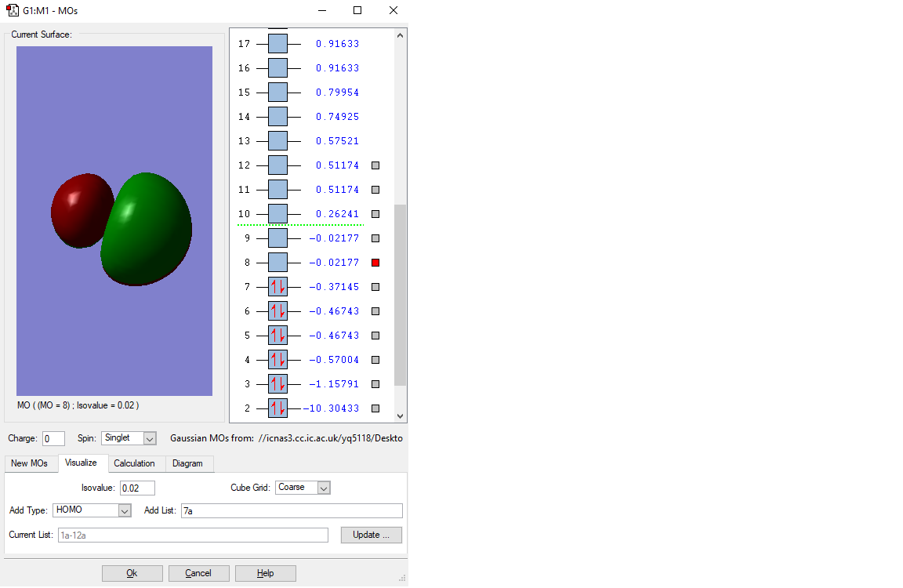Screen dimensions: 903x588
Task: Toggle surface marker for MO 9
Action: (375, 238)
